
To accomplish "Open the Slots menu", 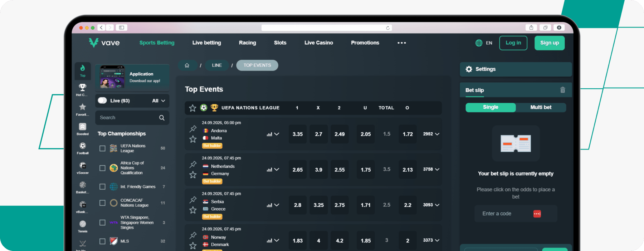I will [x=280, y=43].
